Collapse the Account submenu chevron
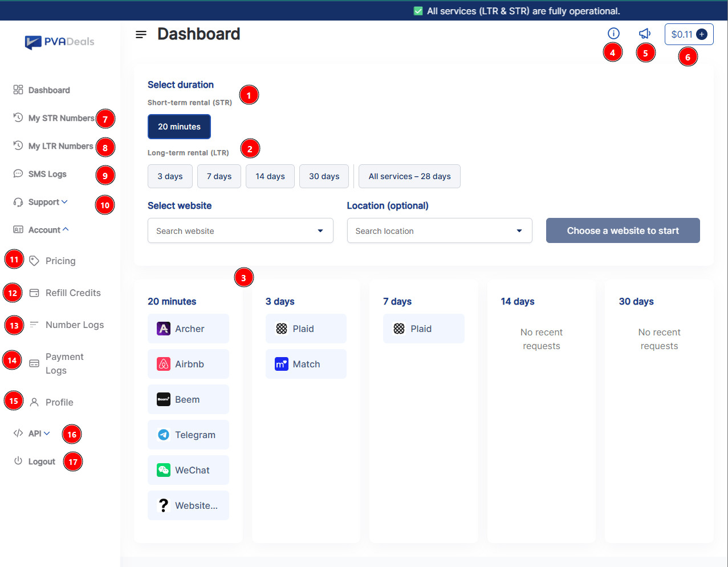Image resolution: width=728 pixels, height=567 pixels. pos(66,229)
